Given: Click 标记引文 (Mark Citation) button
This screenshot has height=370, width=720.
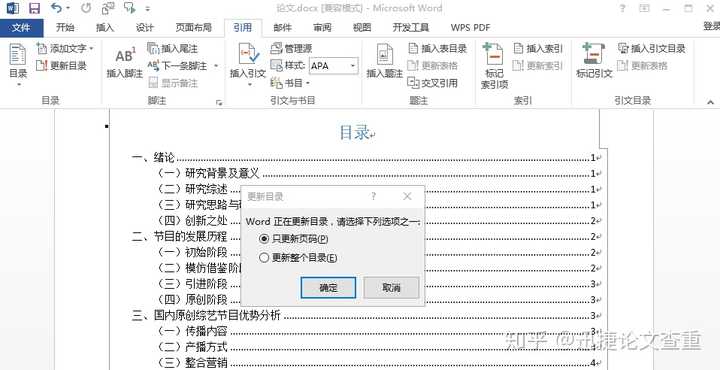Looking at the screenshot, I should pos(594,62).
